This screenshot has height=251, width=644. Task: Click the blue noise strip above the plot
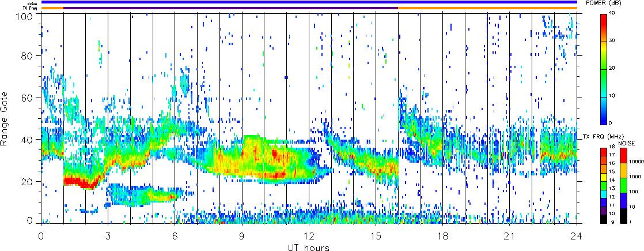tap(309, 2)
